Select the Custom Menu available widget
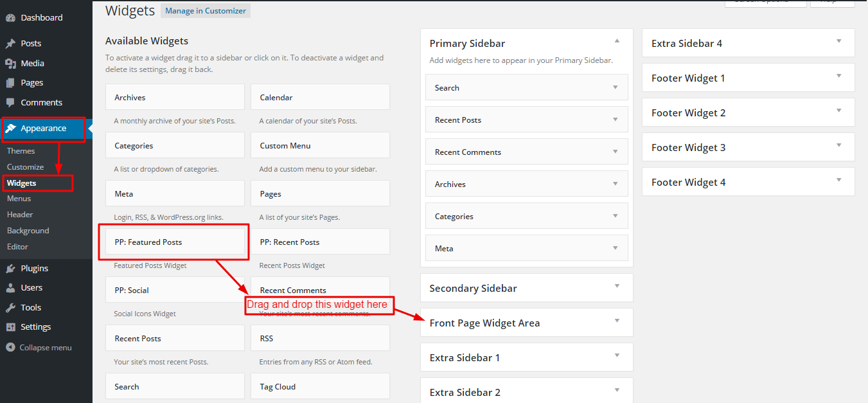This screenshot has height=403, width=868. tap(320, 145)
